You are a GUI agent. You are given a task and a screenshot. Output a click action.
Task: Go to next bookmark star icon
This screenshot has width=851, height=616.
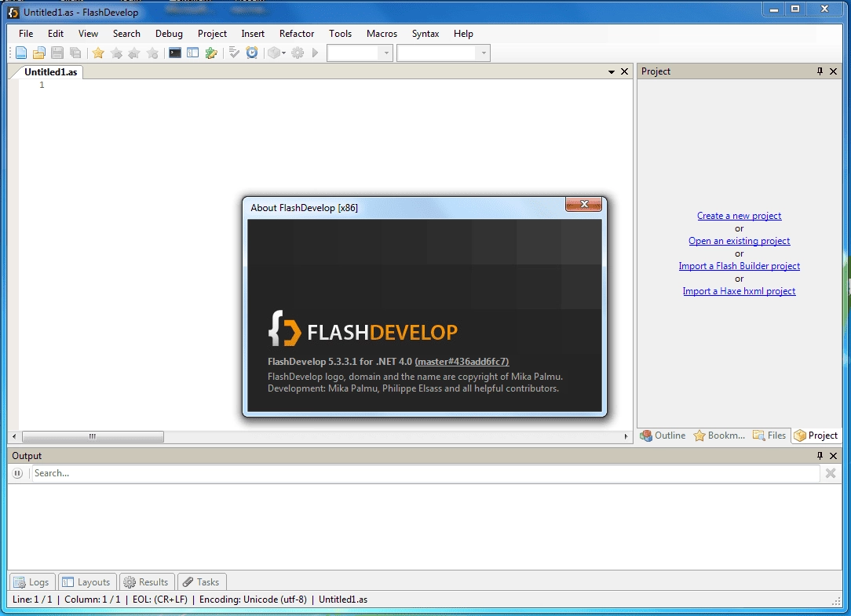[x=116, y=53]
